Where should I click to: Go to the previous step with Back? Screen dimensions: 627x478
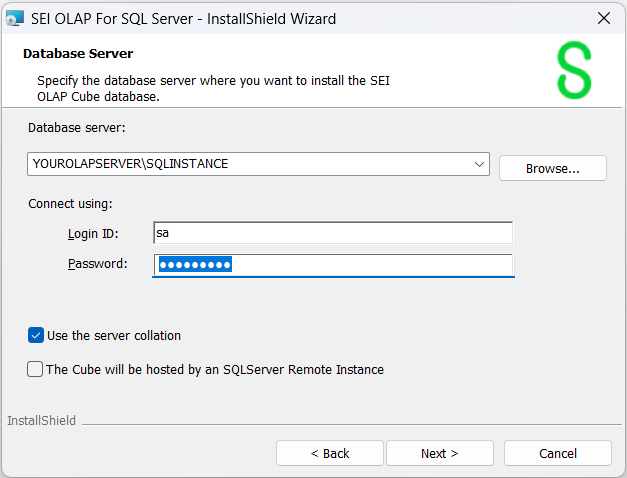tap(329, 453)
